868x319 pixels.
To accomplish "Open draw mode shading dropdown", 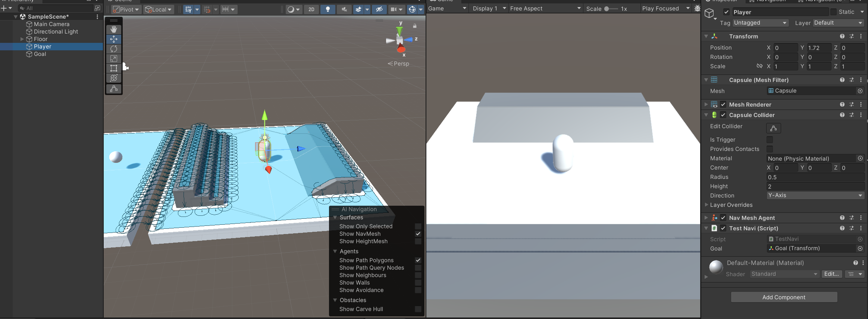I will pyautogui.click(x=294, y=9).
